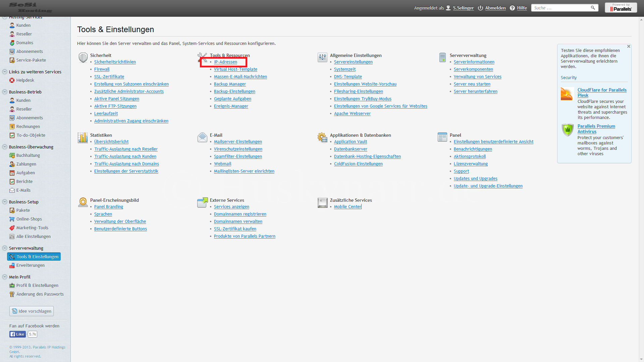The width and height of the screenshot is (644, 362).
Task: Collapse the Business-Überwachung sidebar group
Action: click(x=5, y=147)
